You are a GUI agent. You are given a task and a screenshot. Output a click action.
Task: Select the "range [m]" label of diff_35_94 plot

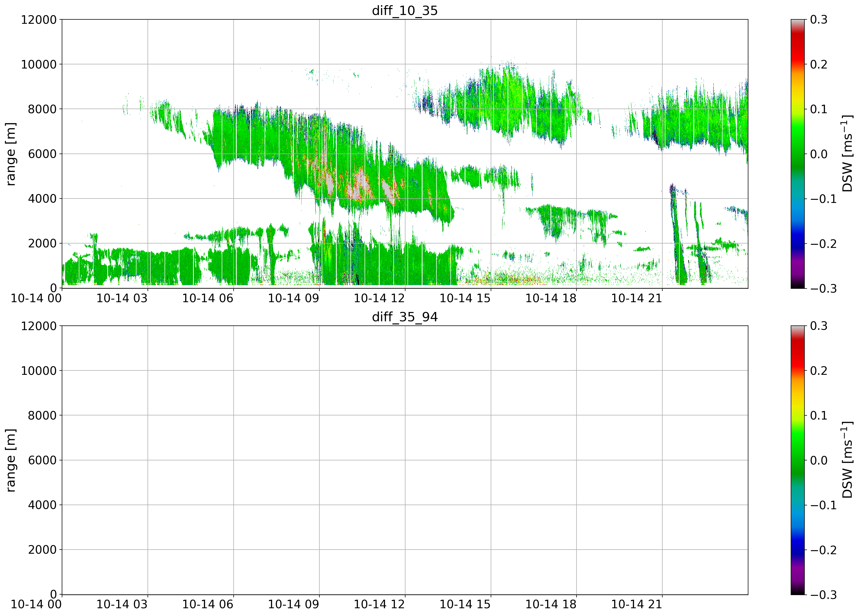[11, 460]
